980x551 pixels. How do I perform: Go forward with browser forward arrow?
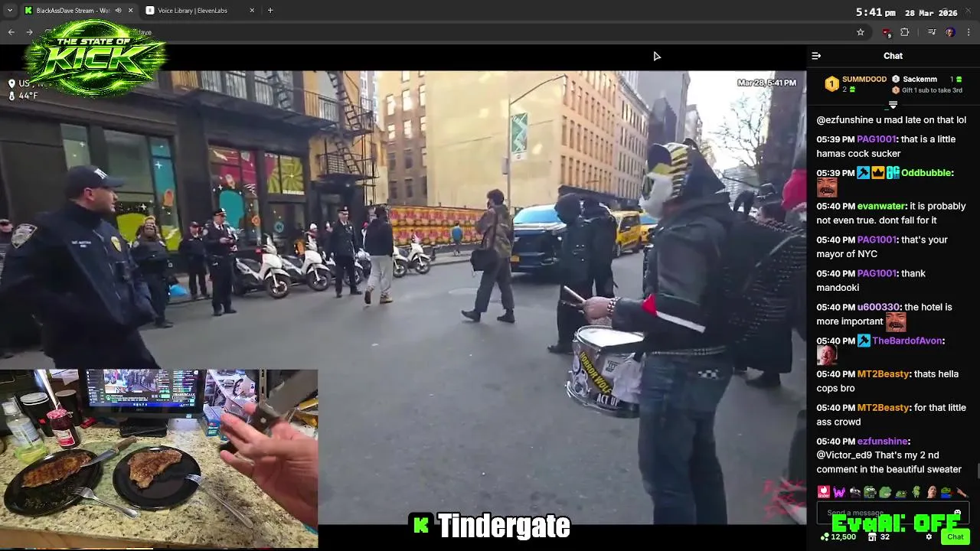tap(29, 32)
